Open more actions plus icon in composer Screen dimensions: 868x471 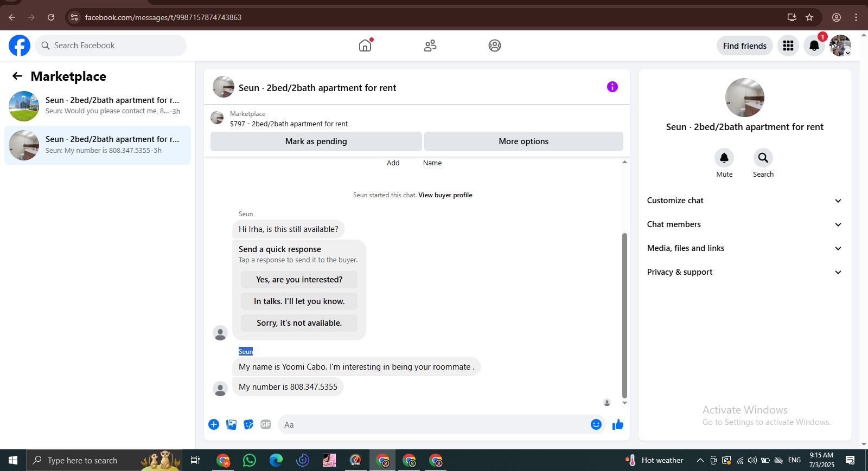(214, 424)
